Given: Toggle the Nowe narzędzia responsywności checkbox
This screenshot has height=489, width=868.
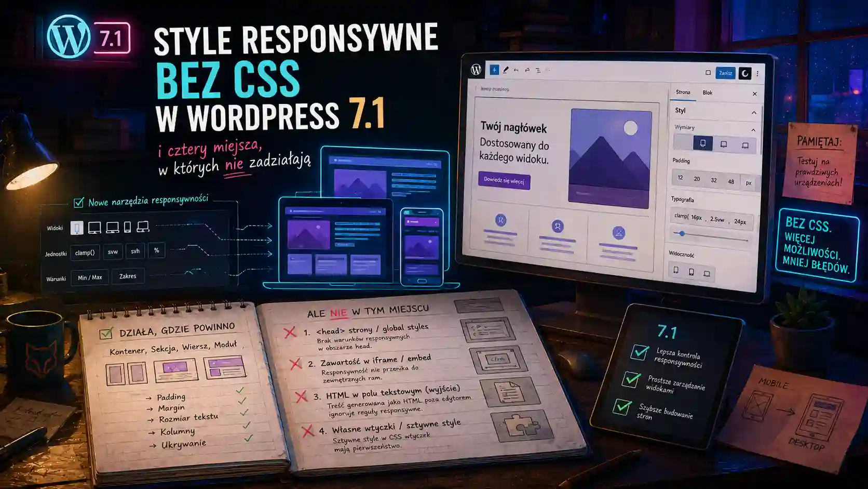Looking at the screenshot, I should 79,203.
